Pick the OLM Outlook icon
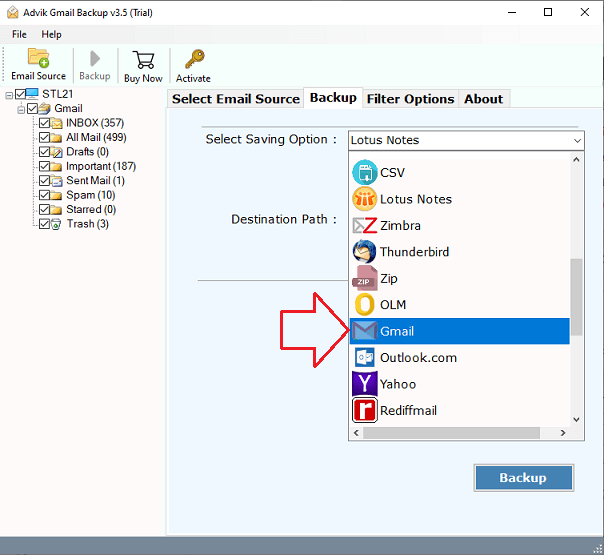Image resolution: width=604 pixels, height=555 pixels. click(x=364, y=305)
